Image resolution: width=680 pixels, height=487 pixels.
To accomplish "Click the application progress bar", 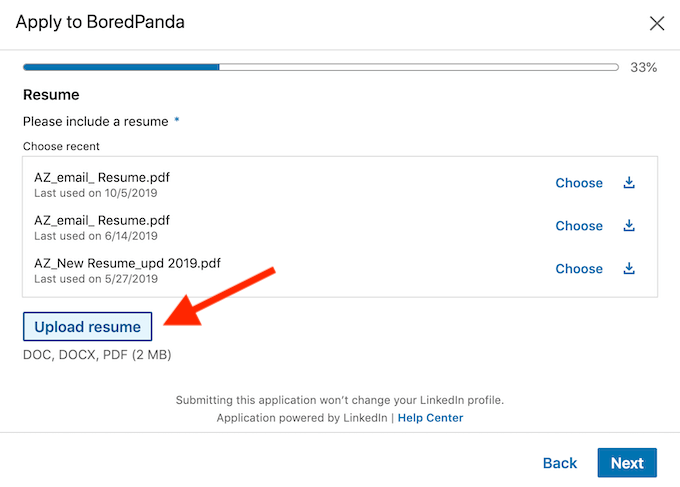I will coord(320,68).
